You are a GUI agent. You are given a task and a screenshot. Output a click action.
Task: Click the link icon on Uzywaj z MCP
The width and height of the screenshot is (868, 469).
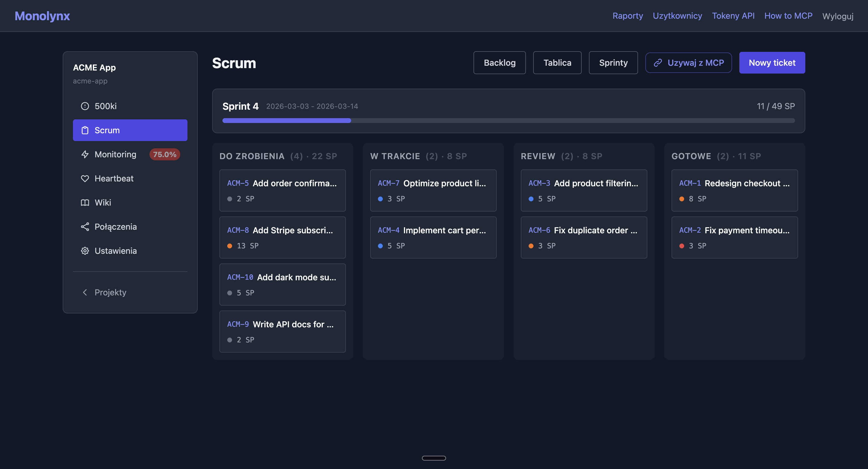[x=658, y=63]
